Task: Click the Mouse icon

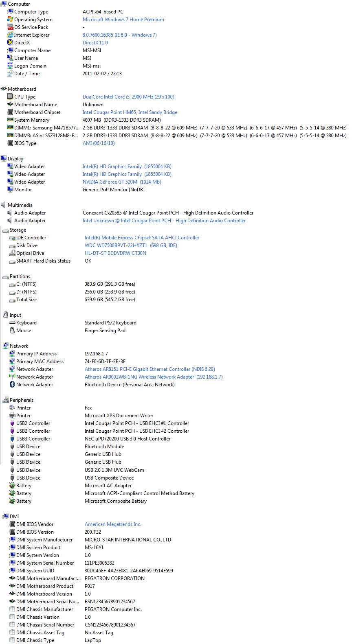Action: (x=12, y=331)
